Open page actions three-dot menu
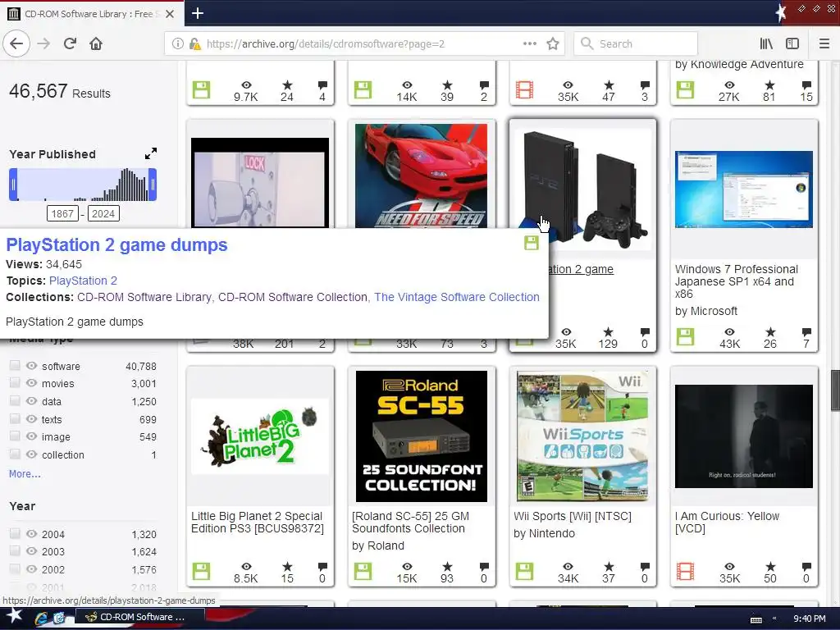 [530, 43]
